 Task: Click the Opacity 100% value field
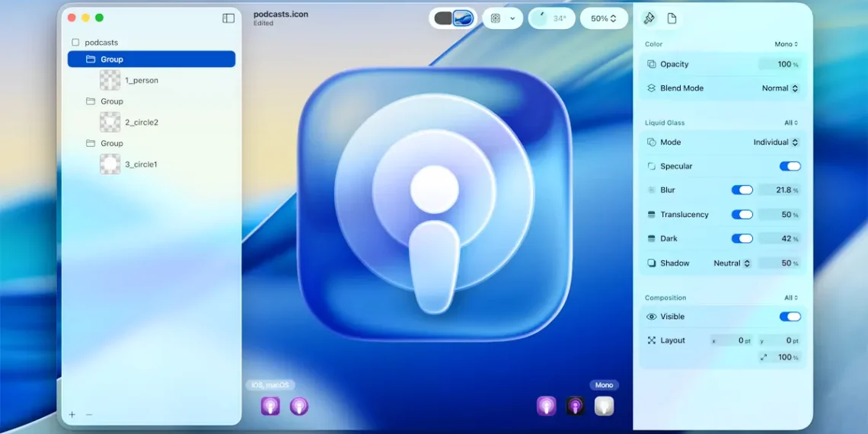coord(780,64)
